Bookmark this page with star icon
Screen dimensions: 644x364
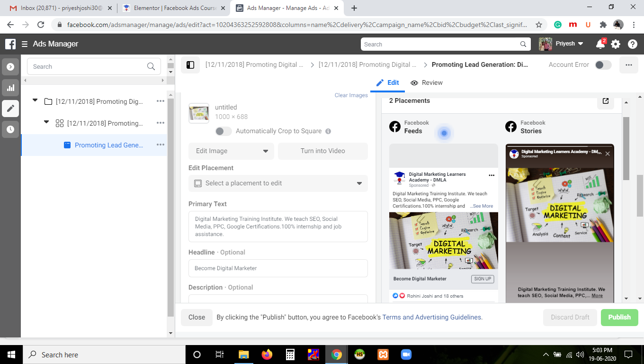click(x=539, y=25)
